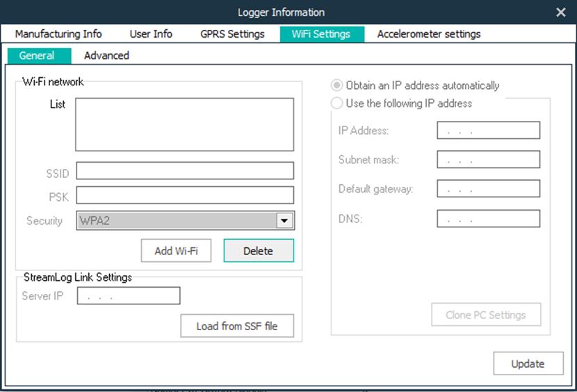The width and height of the screenshot is (577, 392).
Task: Choose Use the following IP address
Action: pyautogui.click(x=337, y=104)
